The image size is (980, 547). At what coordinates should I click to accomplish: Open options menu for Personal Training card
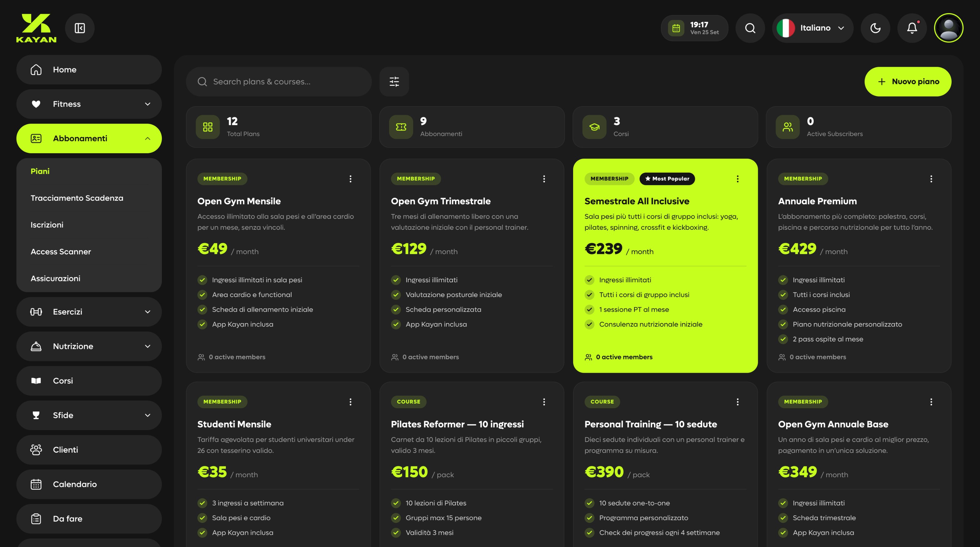737,402
